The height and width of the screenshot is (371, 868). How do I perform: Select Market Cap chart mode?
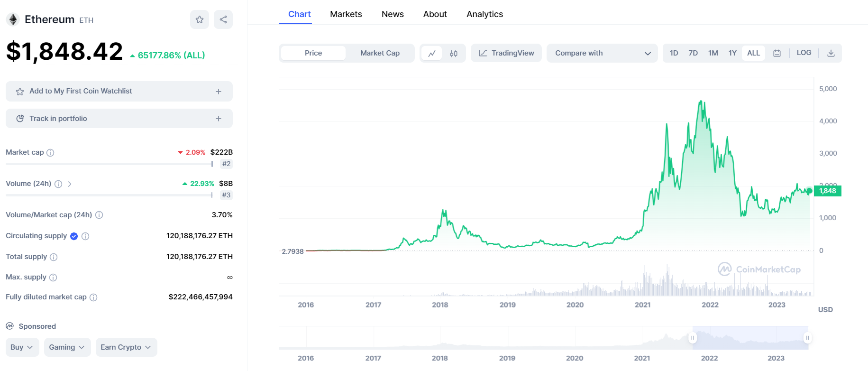click(x=380, y=53)
